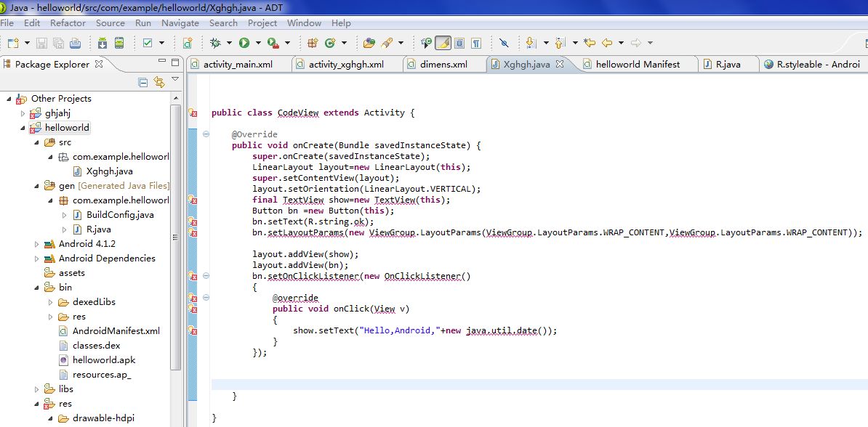Viewport: 868px width, 427px height.
Task: Expand the Android 4.1.2 library node
Action: (37, 244)
